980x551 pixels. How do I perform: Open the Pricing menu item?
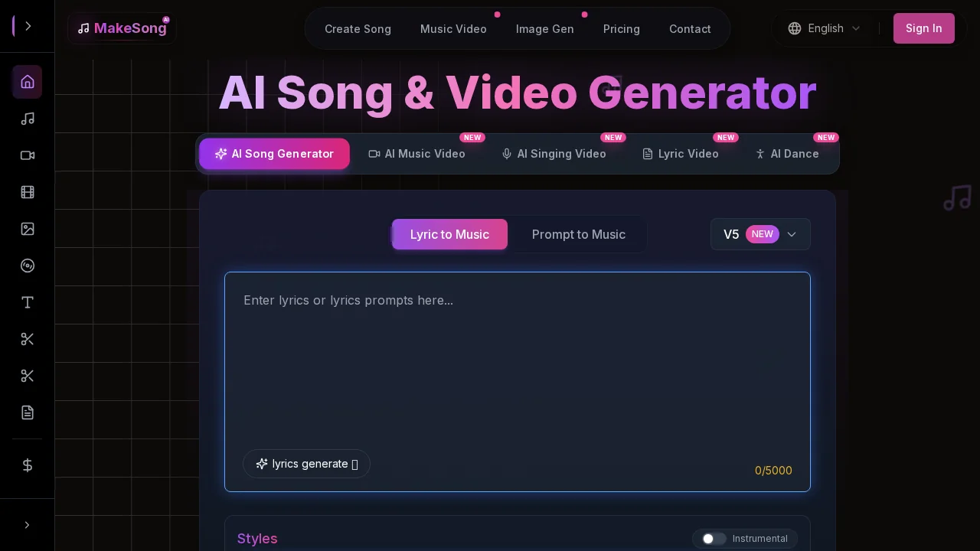[x=621, y=28]
